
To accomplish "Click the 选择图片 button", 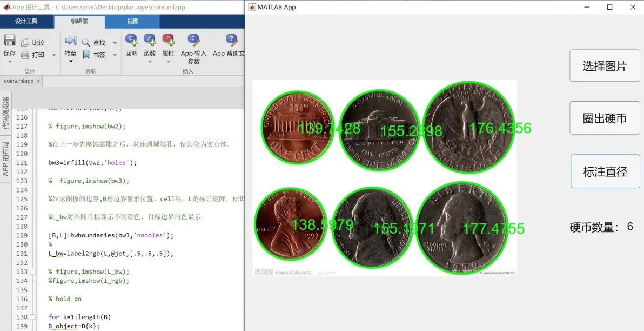I will pyautogui.click(x=605, y=66).
